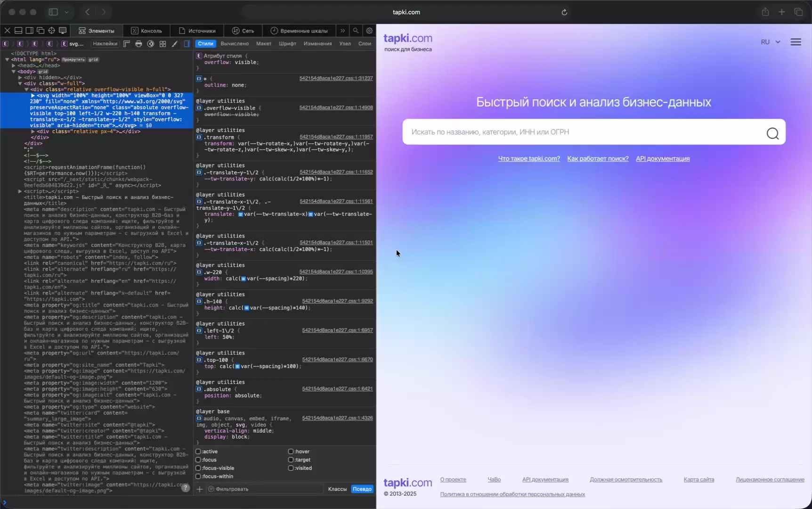Click the print styles printer icon
The height and width of the screenshot is (509, 812).
point(138,44)
